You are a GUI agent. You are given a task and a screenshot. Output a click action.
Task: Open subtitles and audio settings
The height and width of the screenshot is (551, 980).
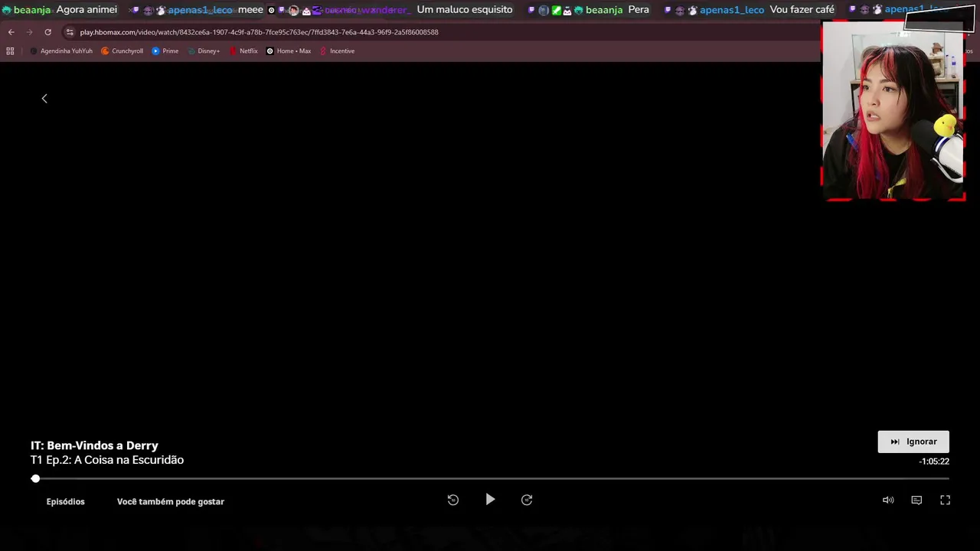coord(916,500)
